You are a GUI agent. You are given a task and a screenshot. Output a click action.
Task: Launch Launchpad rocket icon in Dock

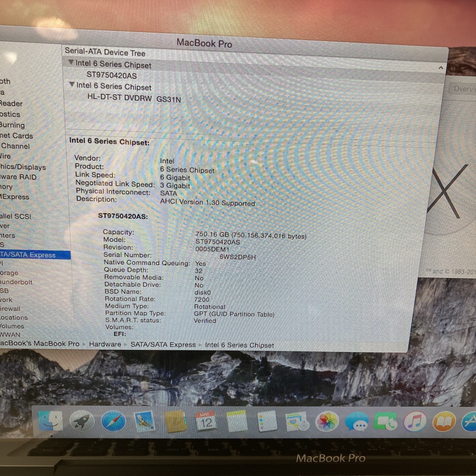[82, 421]
